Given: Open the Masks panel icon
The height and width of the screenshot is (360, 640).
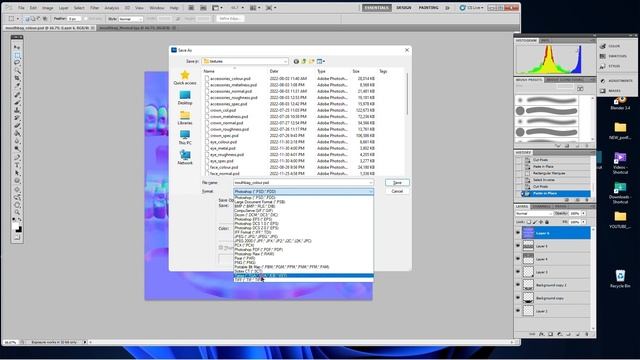Looking at the screenshot, I should click(x=602, y=91).
